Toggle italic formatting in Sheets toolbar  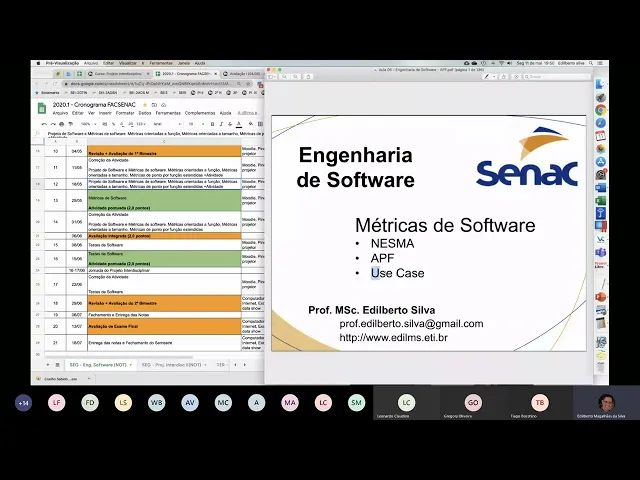(x=221, y=124)
